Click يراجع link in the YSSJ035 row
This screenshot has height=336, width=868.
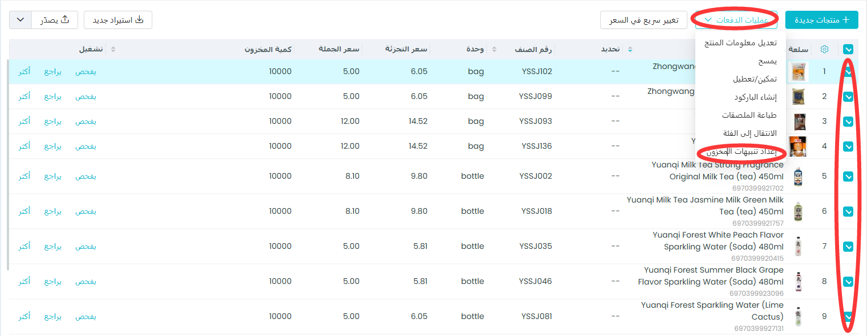tap(53, 246)
